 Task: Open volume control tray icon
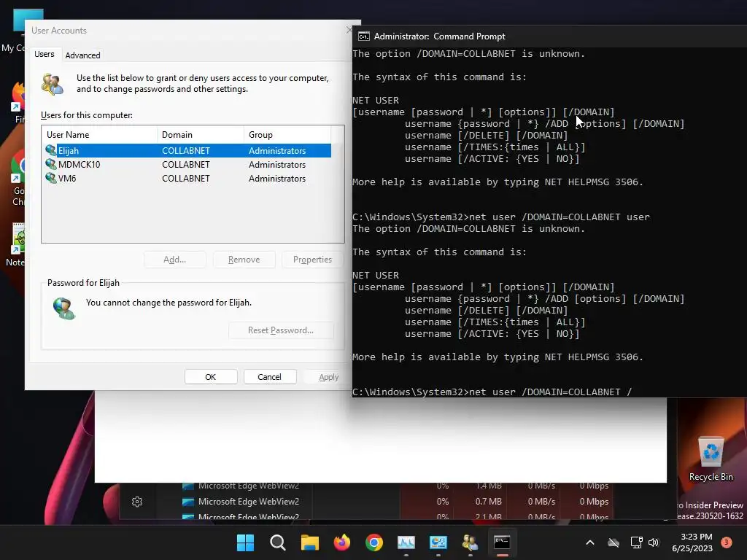pos(654,542)
